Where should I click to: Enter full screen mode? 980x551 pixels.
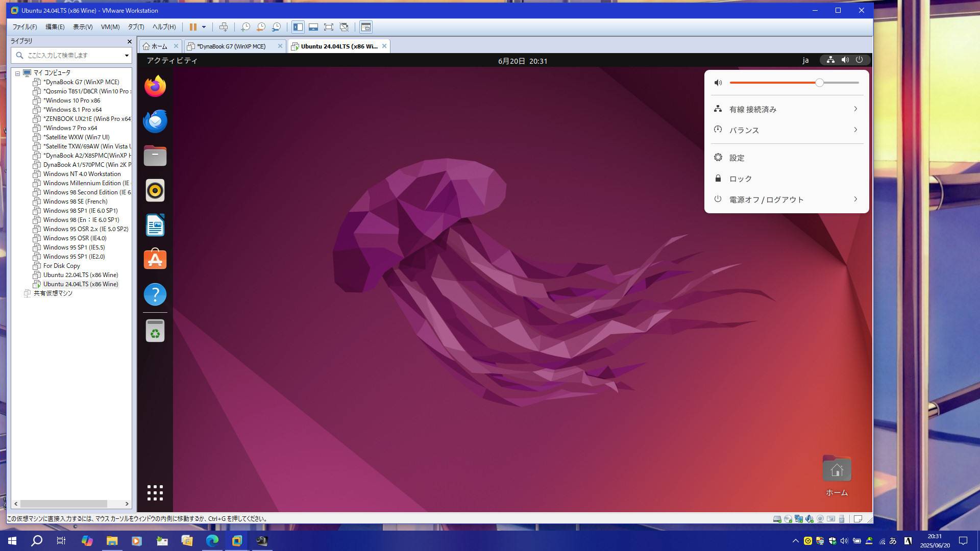pos(329,27)
